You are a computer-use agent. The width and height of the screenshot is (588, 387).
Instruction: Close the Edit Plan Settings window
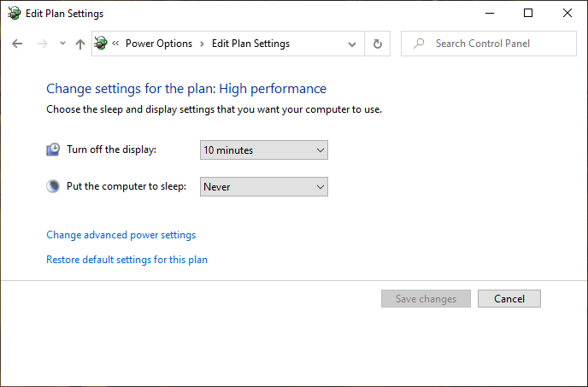pos(567,13)
